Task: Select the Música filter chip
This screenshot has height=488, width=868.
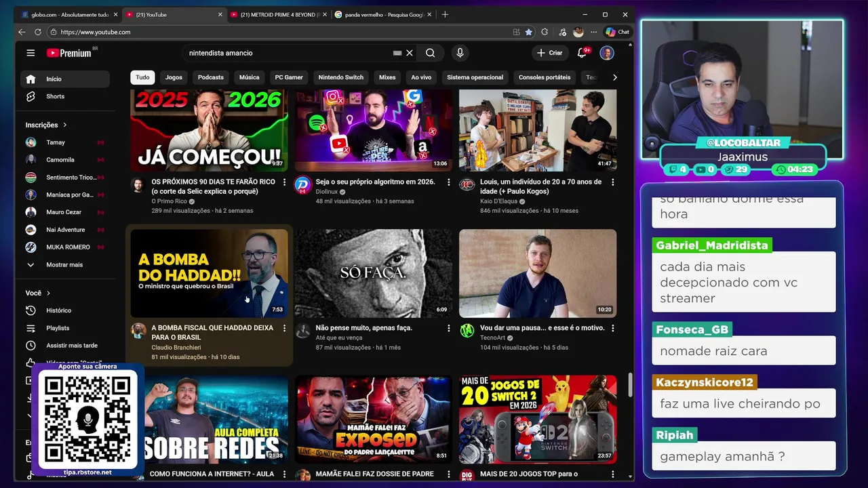Action: coord(249,77)
